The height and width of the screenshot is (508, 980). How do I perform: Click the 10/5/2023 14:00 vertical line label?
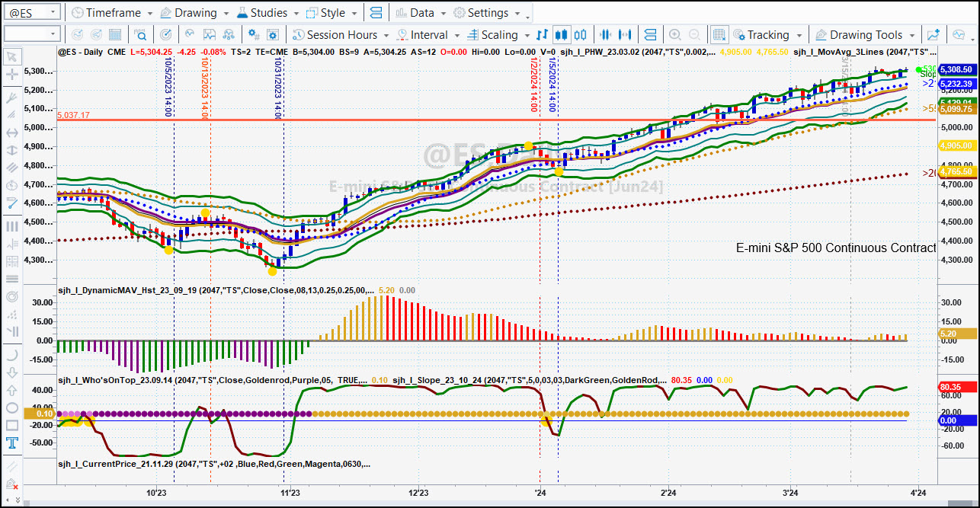click(168, 88)
